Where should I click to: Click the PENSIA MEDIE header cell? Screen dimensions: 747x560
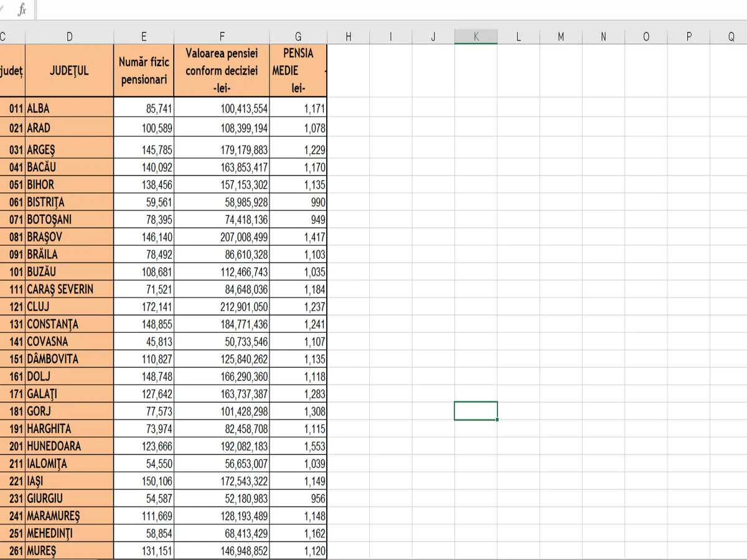(298, 70)
